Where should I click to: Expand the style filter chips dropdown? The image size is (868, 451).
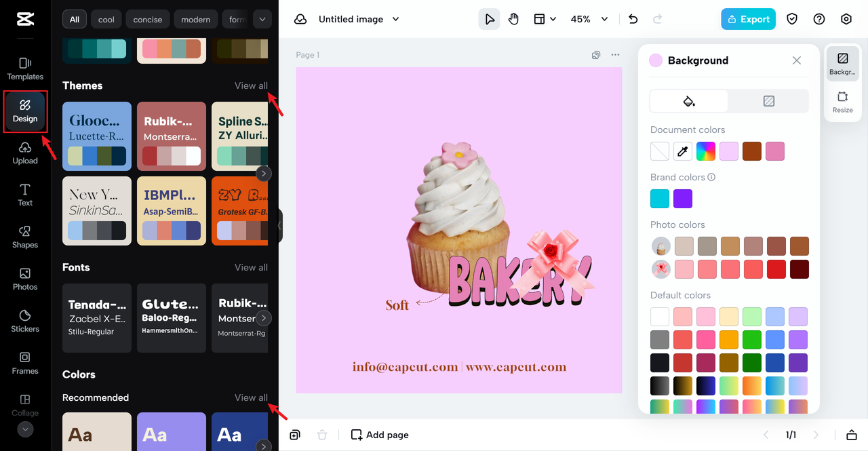point(262,19)
